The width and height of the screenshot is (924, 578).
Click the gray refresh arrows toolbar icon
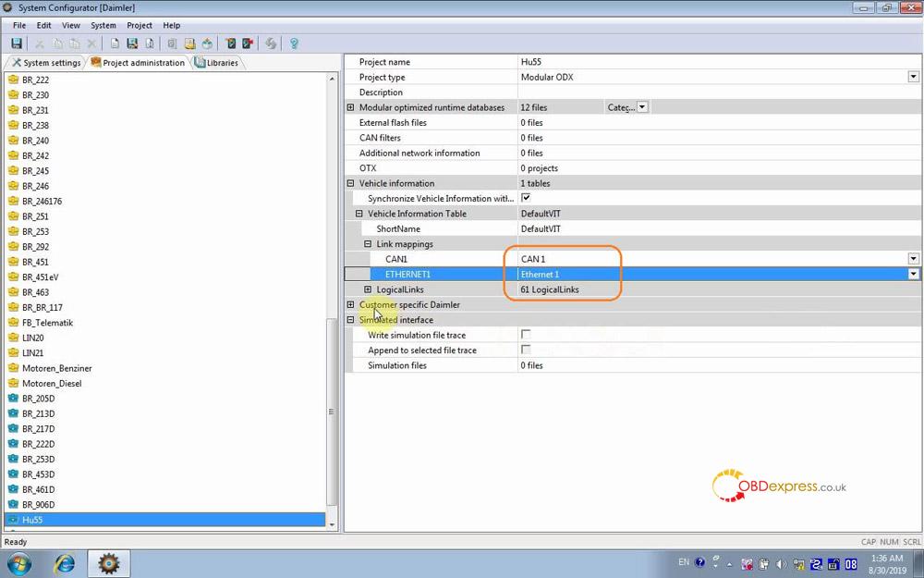(x=271, y=43)
